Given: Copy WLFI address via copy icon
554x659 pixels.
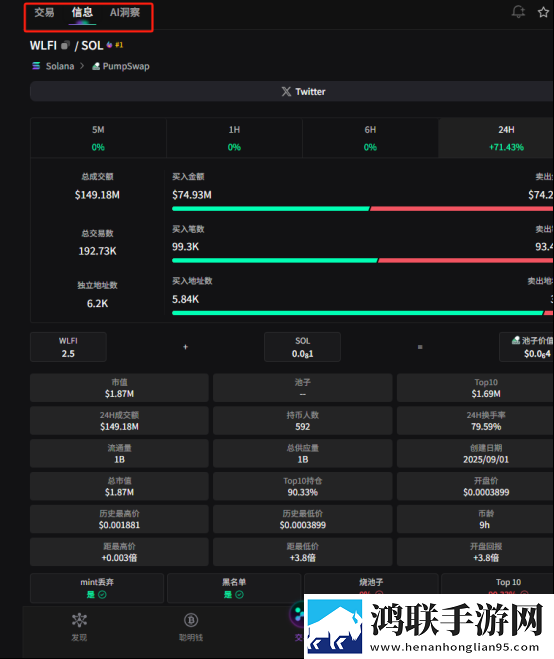Looking at the screenshot, I should [65, 45].
